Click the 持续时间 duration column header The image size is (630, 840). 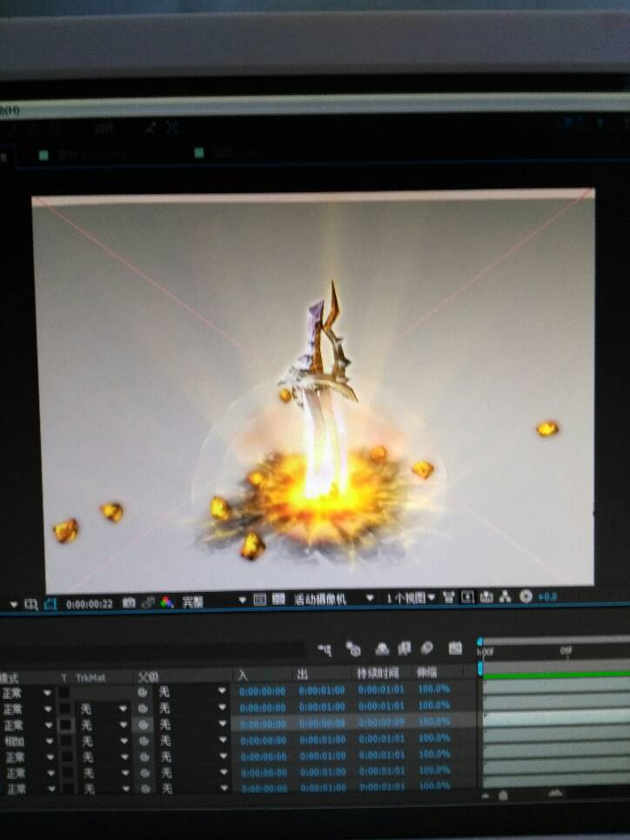(378, 673)
